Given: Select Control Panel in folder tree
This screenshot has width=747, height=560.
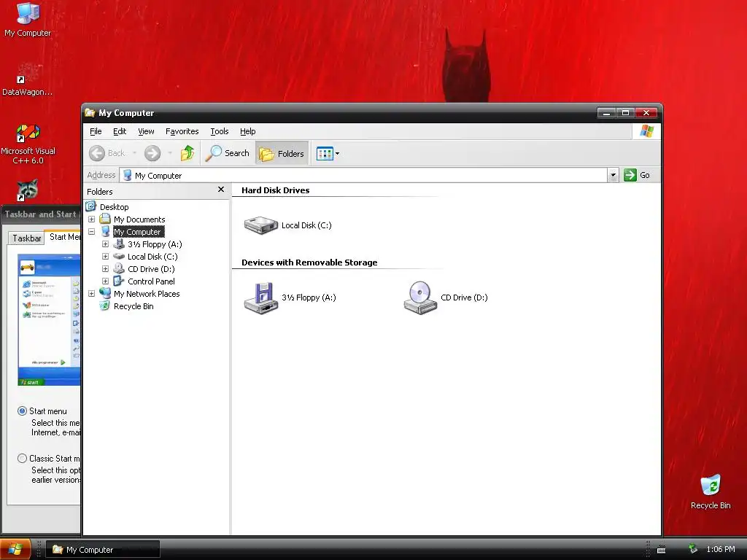Looking at the screenshot, I should [151, 281].
